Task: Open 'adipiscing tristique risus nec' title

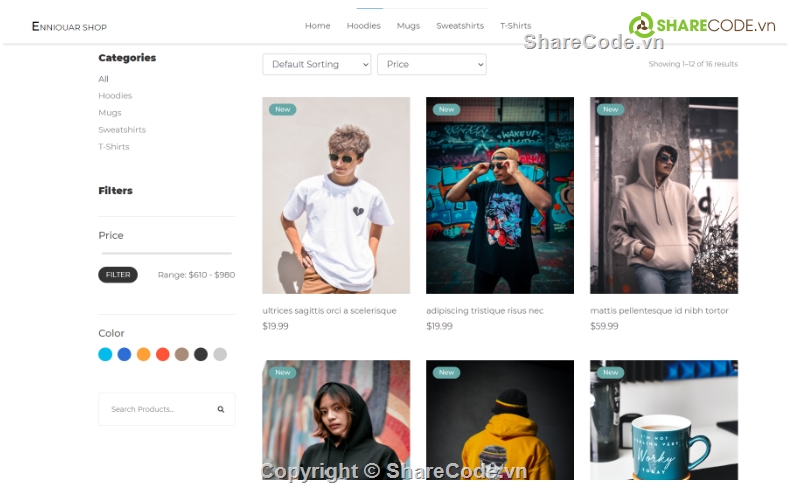Action: [485, 311]
